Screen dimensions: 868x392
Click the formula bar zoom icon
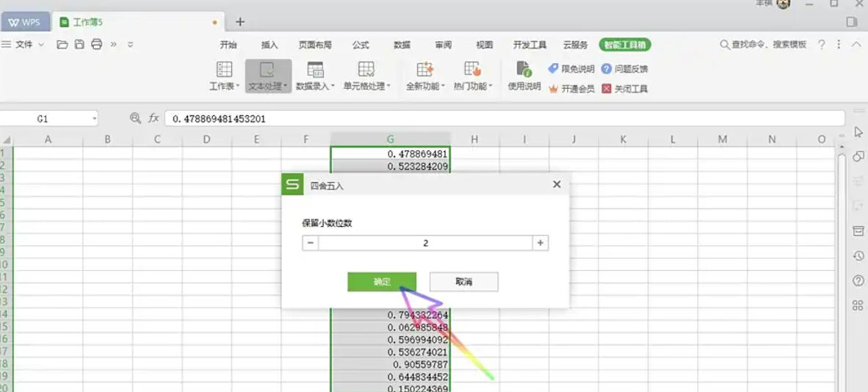[135, 118]
